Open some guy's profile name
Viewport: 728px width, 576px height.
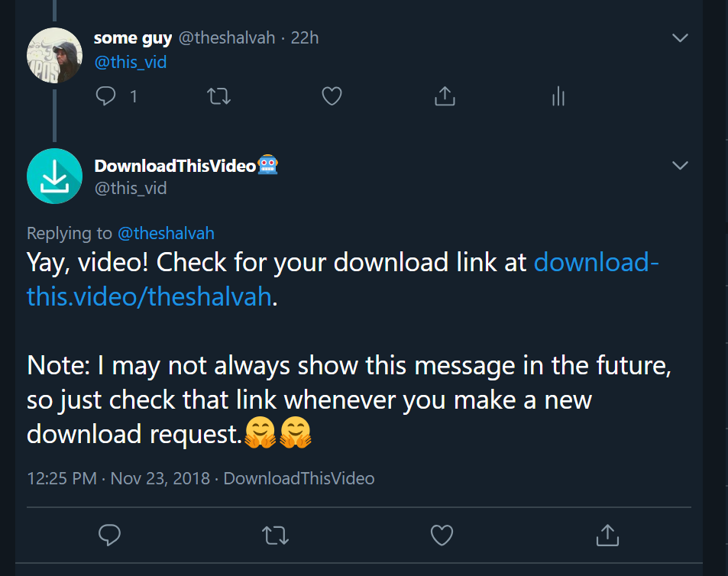pos(132,37)
